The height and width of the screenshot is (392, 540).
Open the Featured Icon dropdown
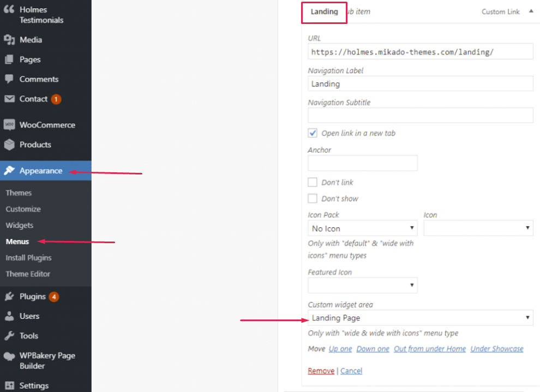click(x=363, y=285)
